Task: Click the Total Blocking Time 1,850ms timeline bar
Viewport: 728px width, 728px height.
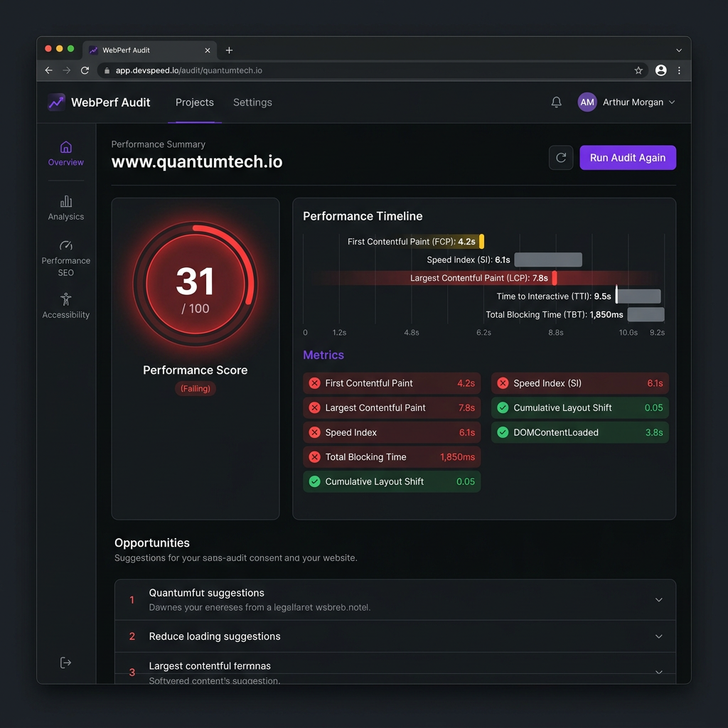Action: [646, 314]
